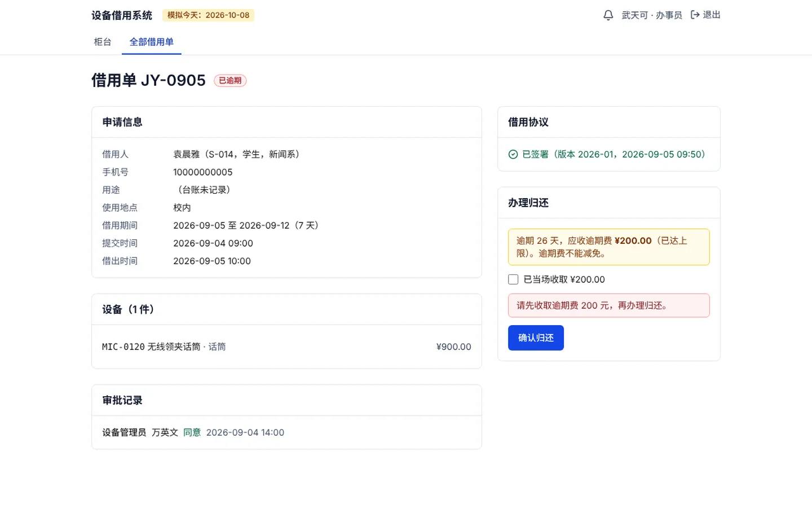The height and width of the screenshot is (508, 812).
Task: Click the 办理归还 section header
Action: click(x=528, y=203)
